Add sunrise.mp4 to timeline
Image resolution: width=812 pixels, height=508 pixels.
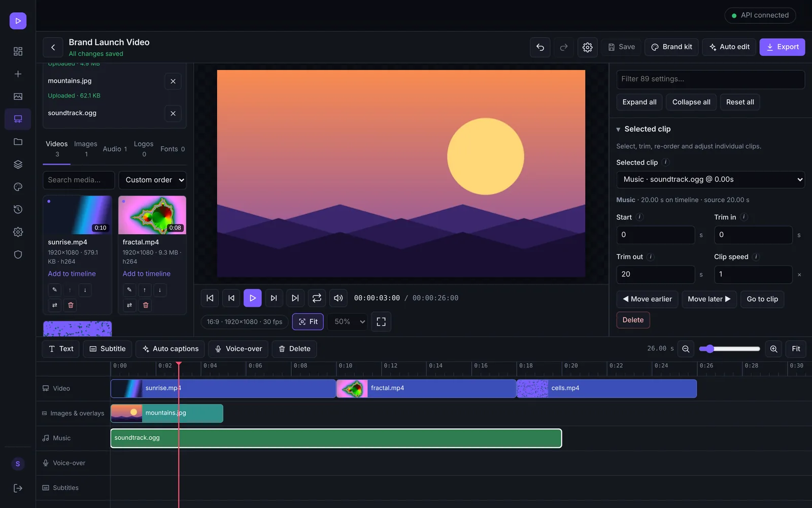tap(72, 274)
